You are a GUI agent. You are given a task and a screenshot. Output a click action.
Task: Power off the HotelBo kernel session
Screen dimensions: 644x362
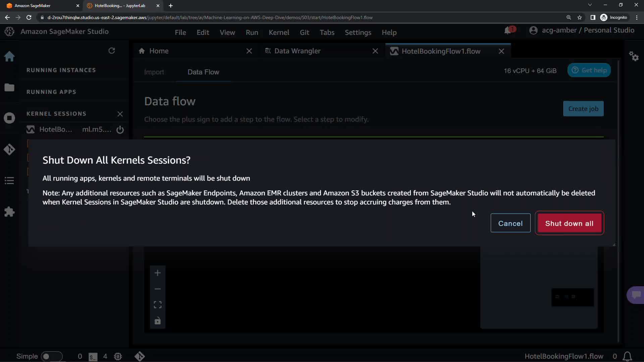[120, 130]
